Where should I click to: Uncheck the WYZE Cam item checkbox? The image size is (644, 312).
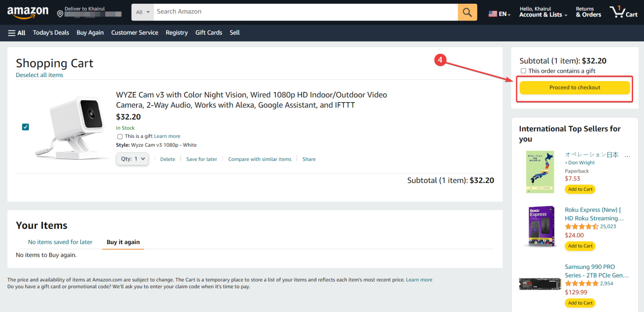[x=26, y=127]
